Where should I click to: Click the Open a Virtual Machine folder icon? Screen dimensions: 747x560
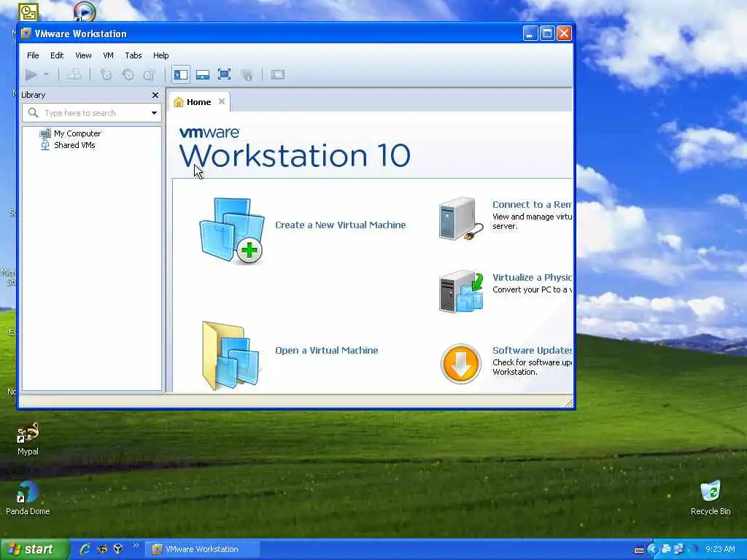click(231, 356)
